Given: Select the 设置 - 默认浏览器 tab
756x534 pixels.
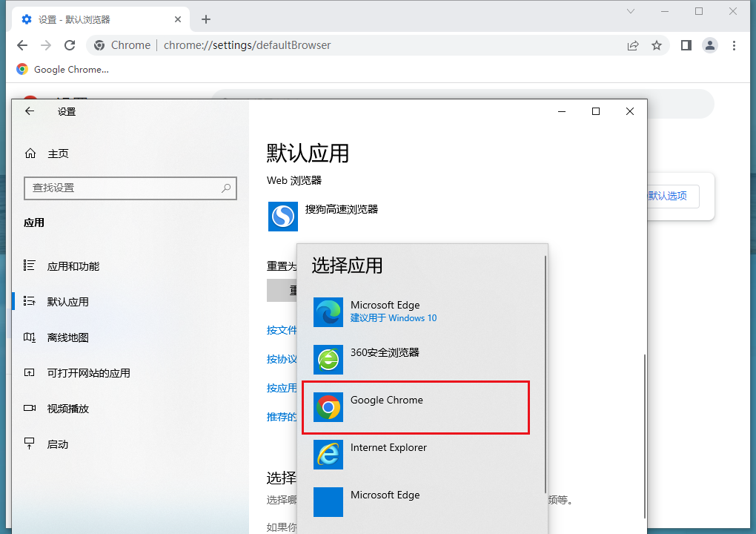Looking at the screenshot, I should [x=102, y=19].
